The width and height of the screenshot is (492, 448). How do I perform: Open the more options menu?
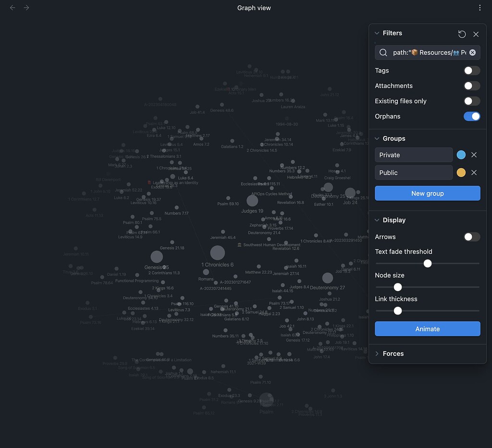[x=480, y=8]
